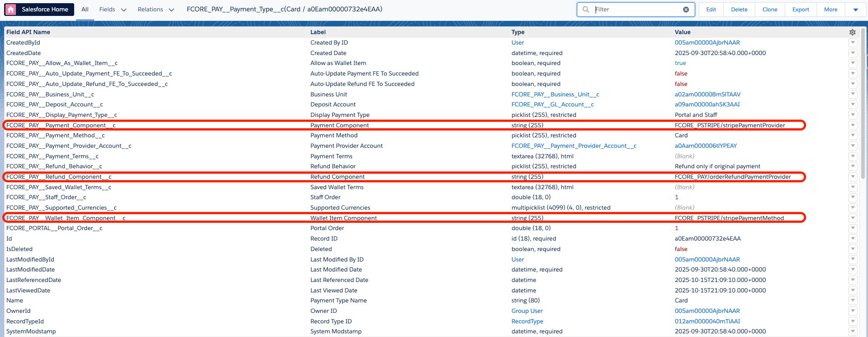Open row actions for Allow_As_Wallet_Item row

pyautogui.click(x=853, y=63)
